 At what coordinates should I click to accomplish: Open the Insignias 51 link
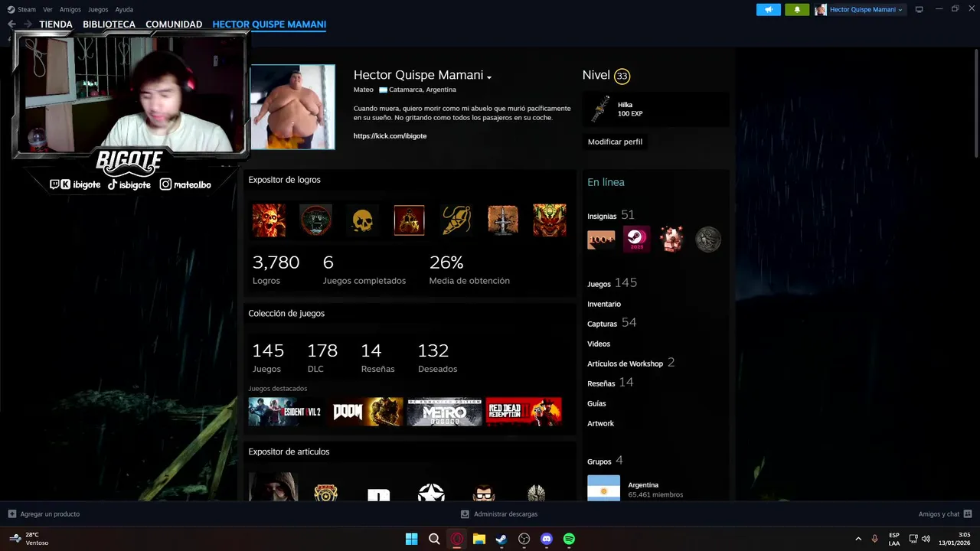(x=611, y=215)
